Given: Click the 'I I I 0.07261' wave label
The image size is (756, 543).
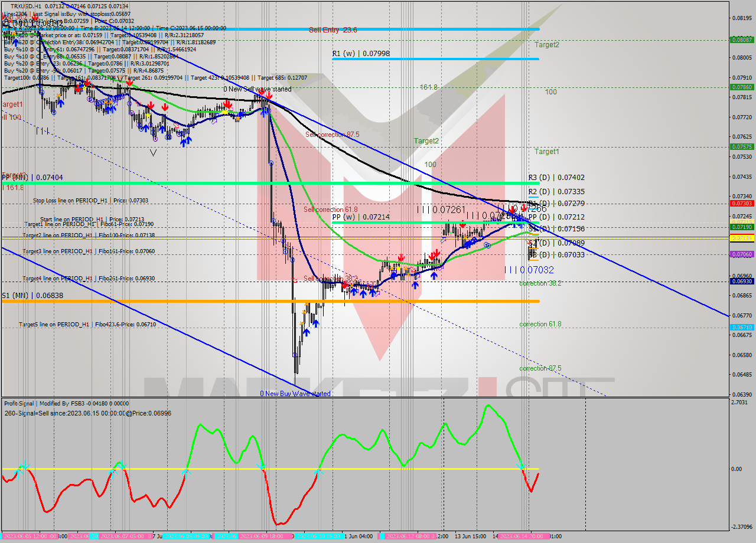Looking at the screenshot, I should pos(441,210).
